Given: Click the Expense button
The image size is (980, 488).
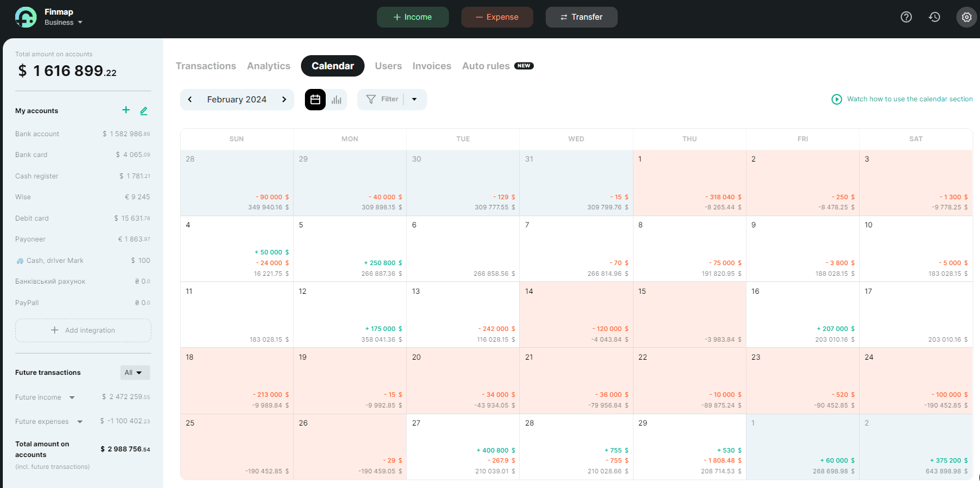Looking at the screenshot, I should click(497, 17).
